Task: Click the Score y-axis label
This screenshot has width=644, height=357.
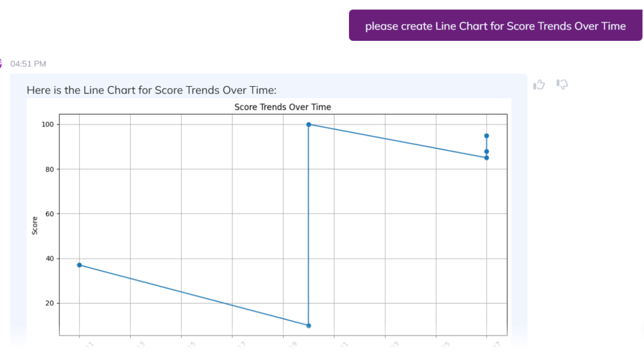Action: (x=35, y=225)
